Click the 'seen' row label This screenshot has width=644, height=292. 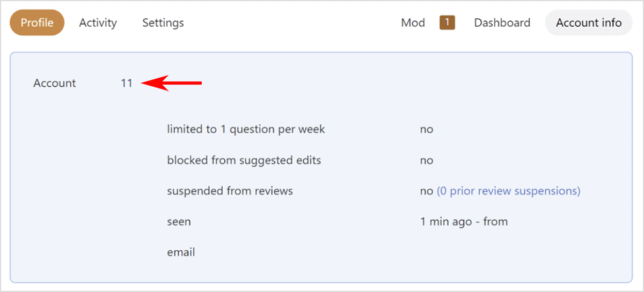[x=179, y=221]
